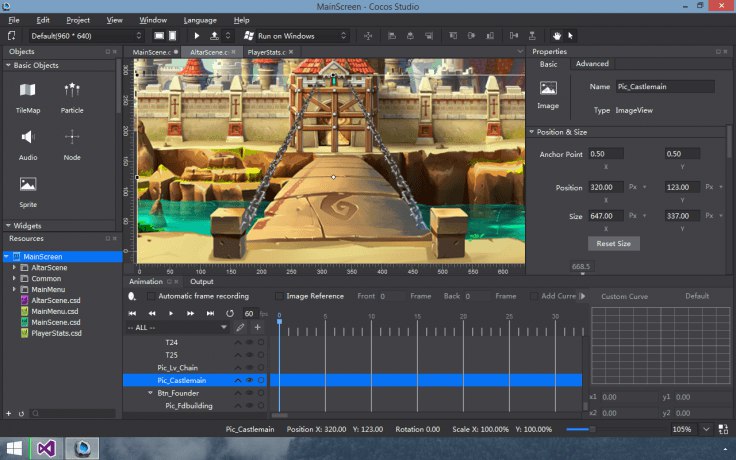736x460 pixels.
Task: Select the Particle object
Action: pyautogui.click(x=72, y=98)
